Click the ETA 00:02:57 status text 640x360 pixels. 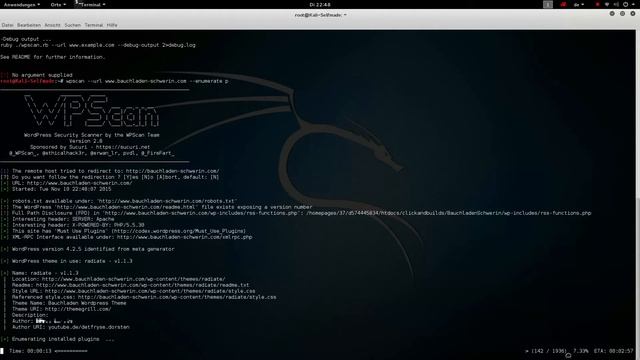point(613,351)
